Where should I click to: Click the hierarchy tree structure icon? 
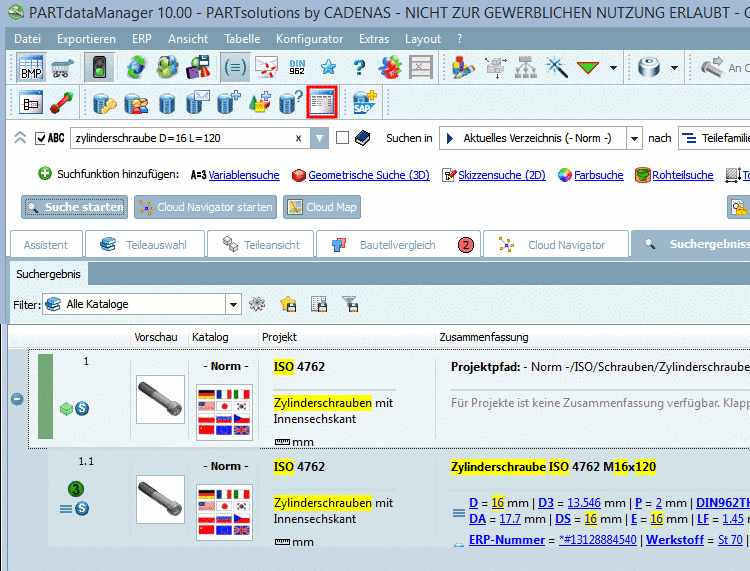526,67
